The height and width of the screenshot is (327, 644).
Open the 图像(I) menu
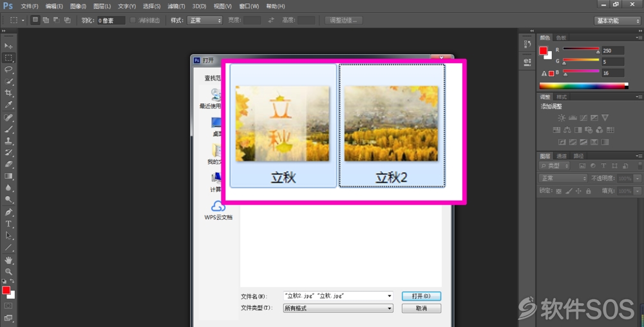(78, 6)
